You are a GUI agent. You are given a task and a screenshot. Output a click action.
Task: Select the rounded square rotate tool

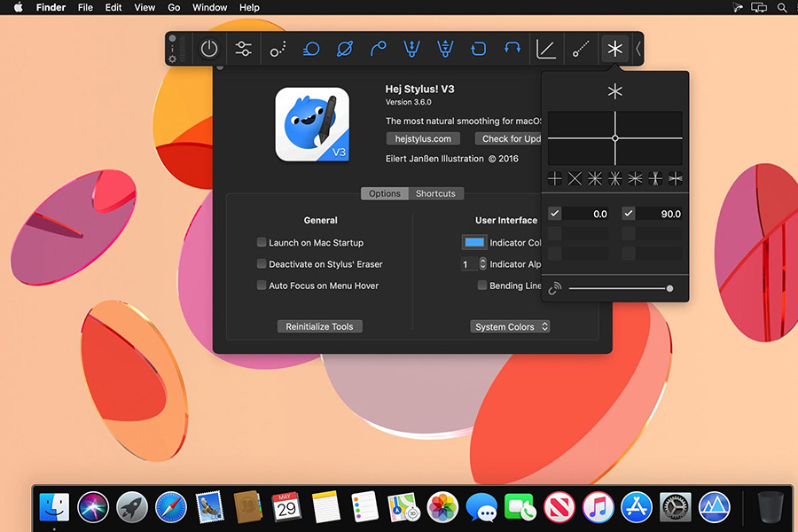pyautogui.click(x=479, y=49)
